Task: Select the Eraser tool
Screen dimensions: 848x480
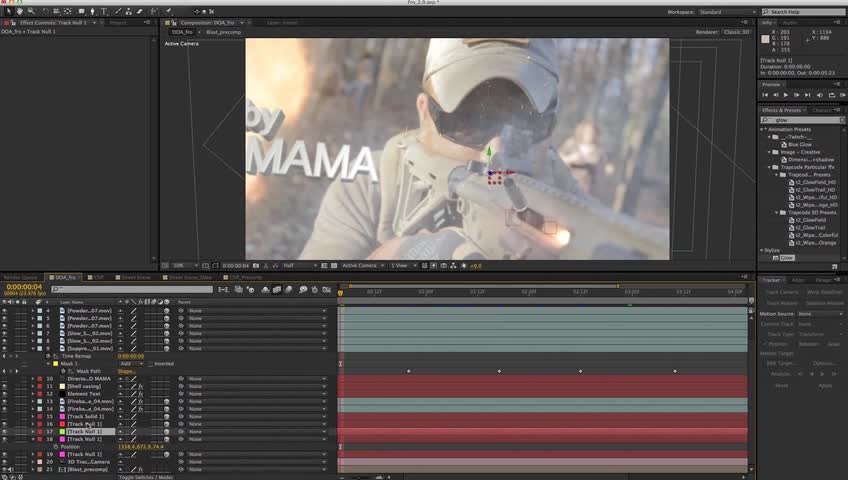Action: 140,11
